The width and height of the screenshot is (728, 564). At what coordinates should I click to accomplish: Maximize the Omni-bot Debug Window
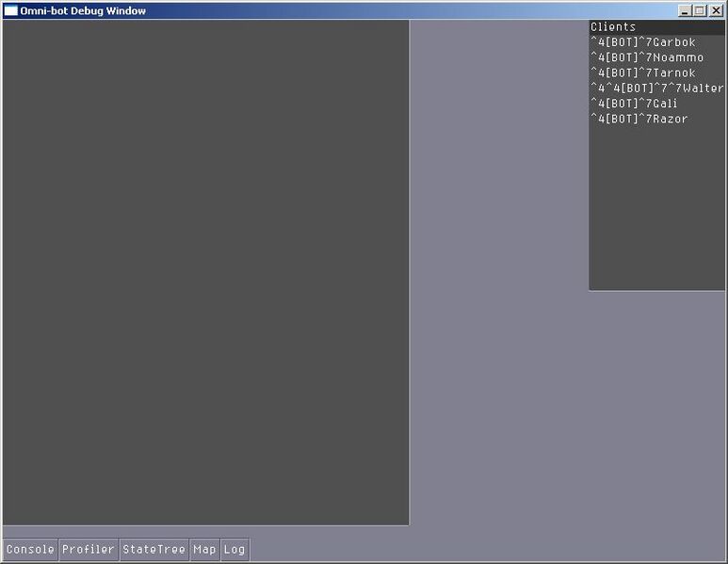click(700, 10)
